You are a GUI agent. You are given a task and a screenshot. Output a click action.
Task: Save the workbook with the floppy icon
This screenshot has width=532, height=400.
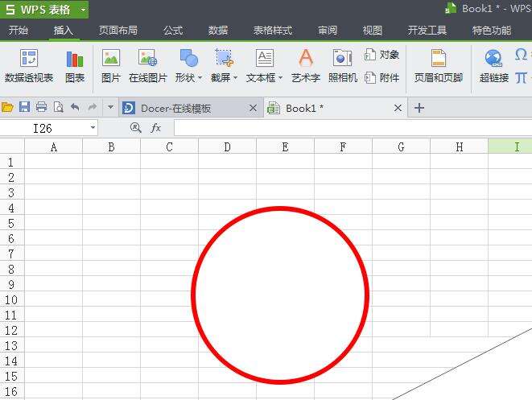[24, 107]
